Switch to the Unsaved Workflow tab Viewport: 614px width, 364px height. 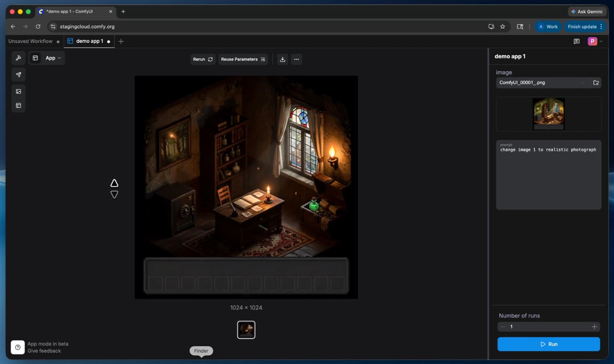point(30,41)
